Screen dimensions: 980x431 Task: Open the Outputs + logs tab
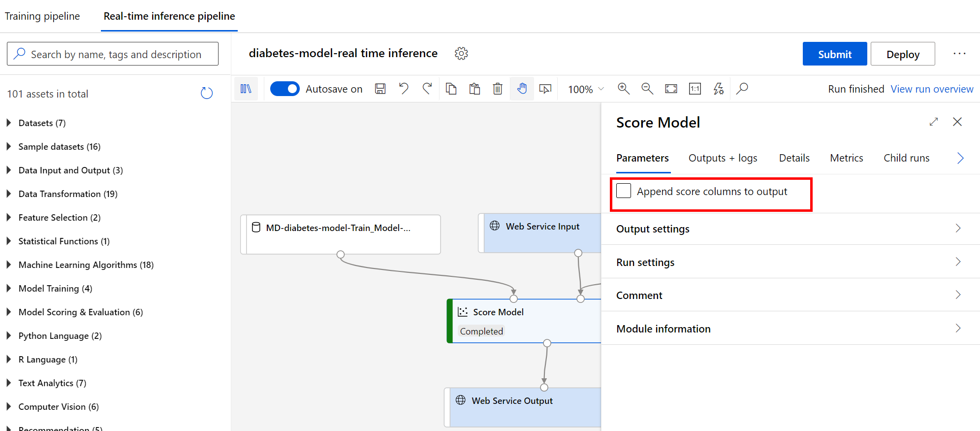[723, 158]
